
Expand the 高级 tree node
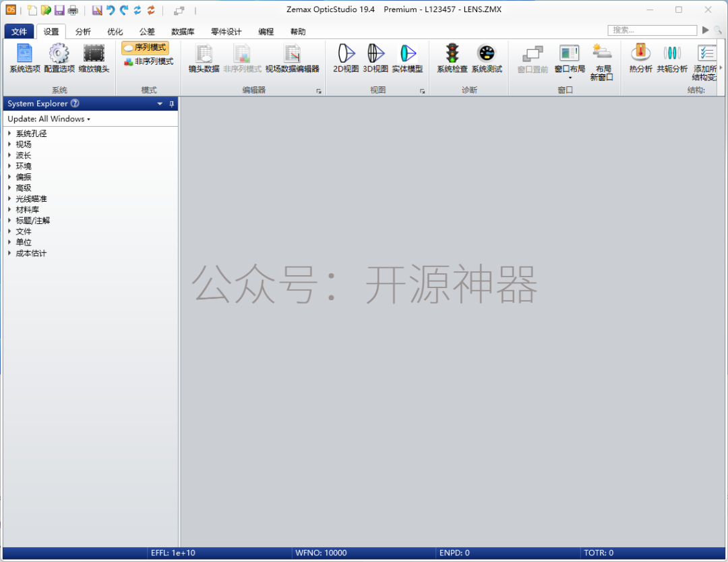(x=9, y=188)
